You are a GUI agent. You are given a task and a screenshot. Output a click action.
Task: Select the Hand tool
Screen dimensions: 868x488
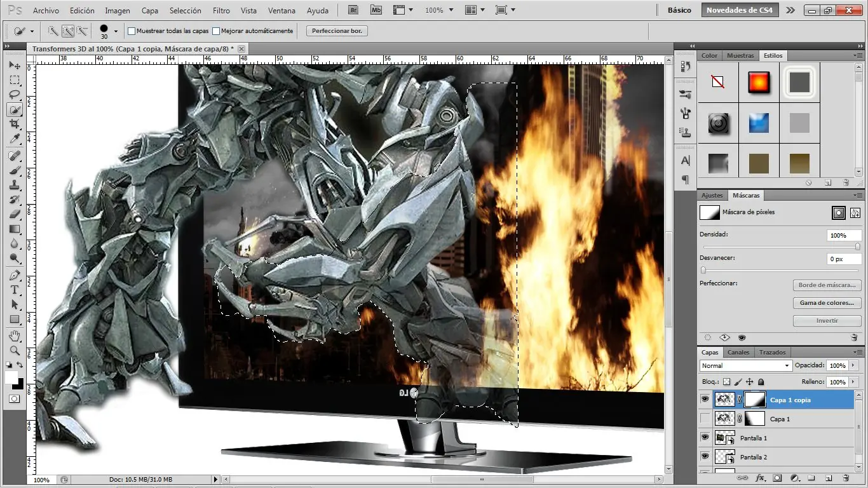(14, 335)
